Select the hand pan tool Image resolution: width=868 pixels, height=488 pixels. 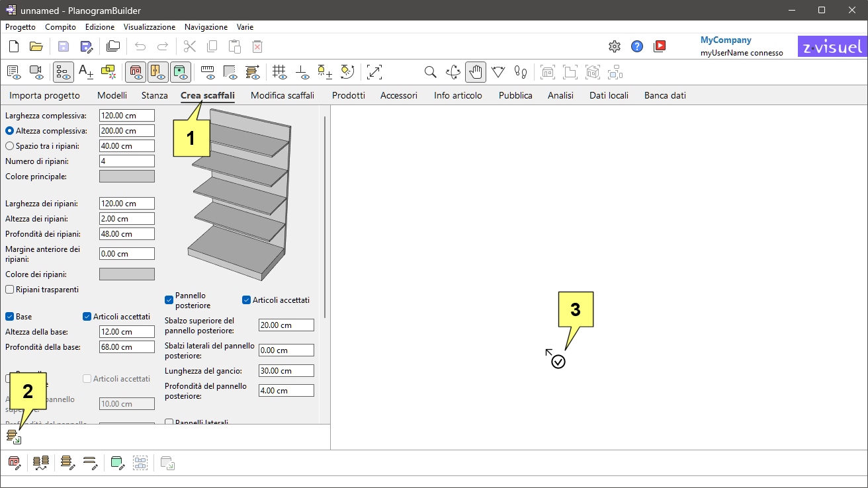coord(476,72)
